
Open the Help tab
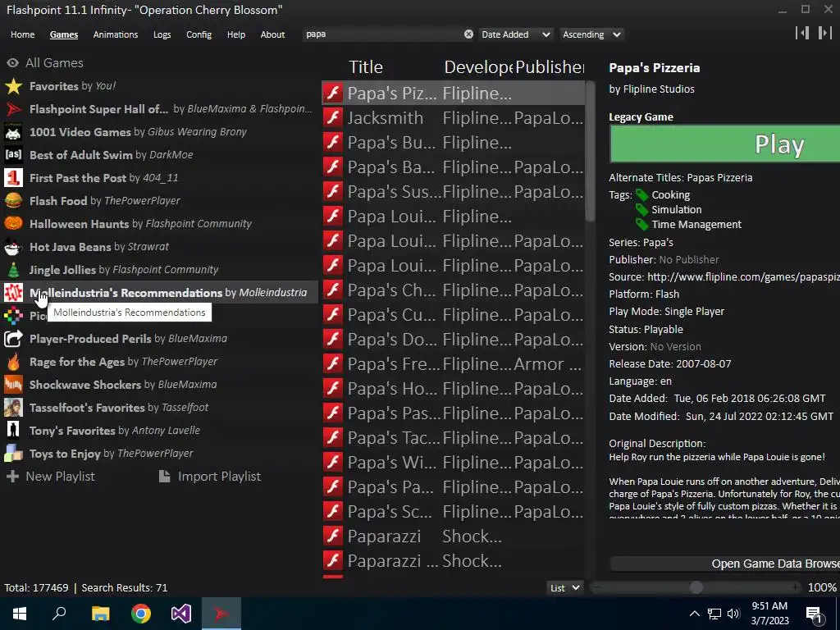click(235, 34)
